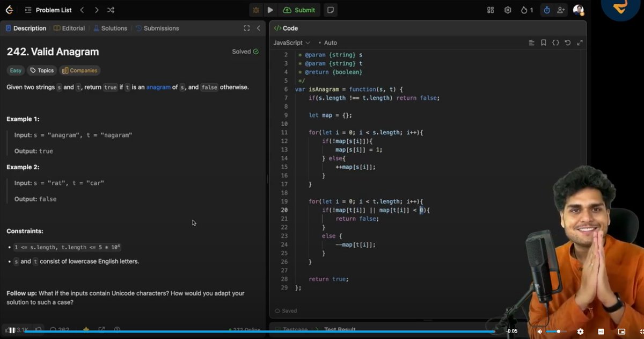Screen dimensions: 644x339
Task: Open the anagram definition link
Action: 158,87
